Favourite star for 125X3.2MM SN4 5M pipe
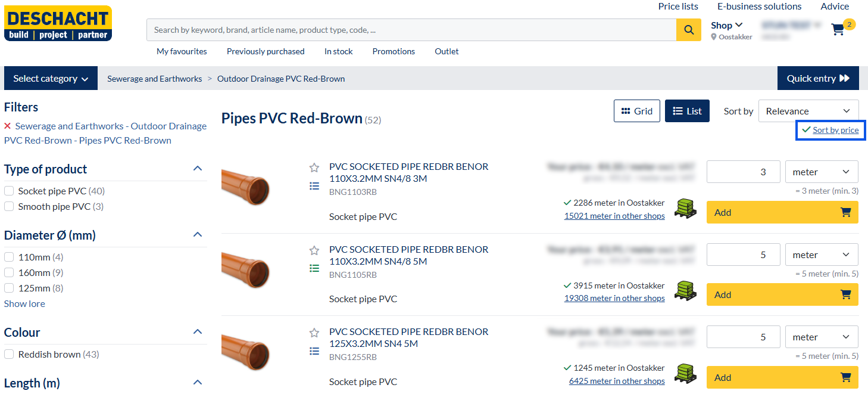The width and height of the screenshot is (868, 394). pyautogui.click(x=314, y=333)
